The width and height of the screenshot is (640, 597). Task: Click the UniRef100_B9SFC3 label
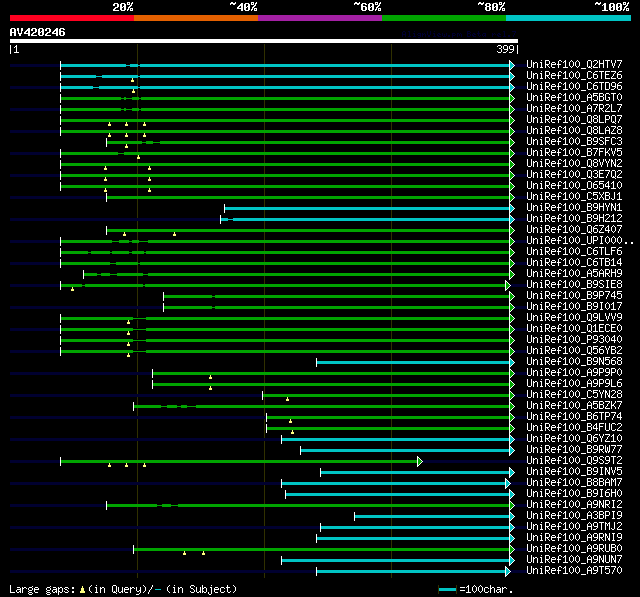coord(574,142)
